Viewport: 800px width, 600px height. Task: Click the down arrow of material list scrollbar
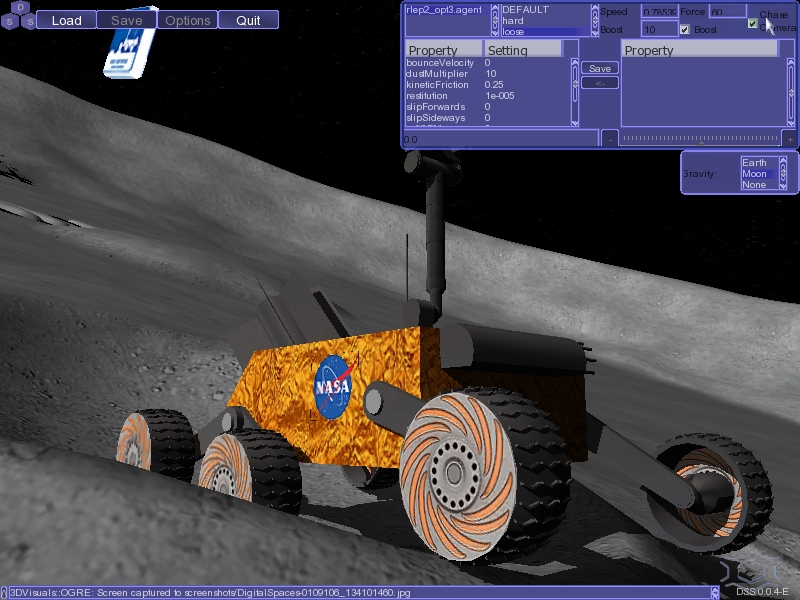pyautogui.click(x=595, y=33)
